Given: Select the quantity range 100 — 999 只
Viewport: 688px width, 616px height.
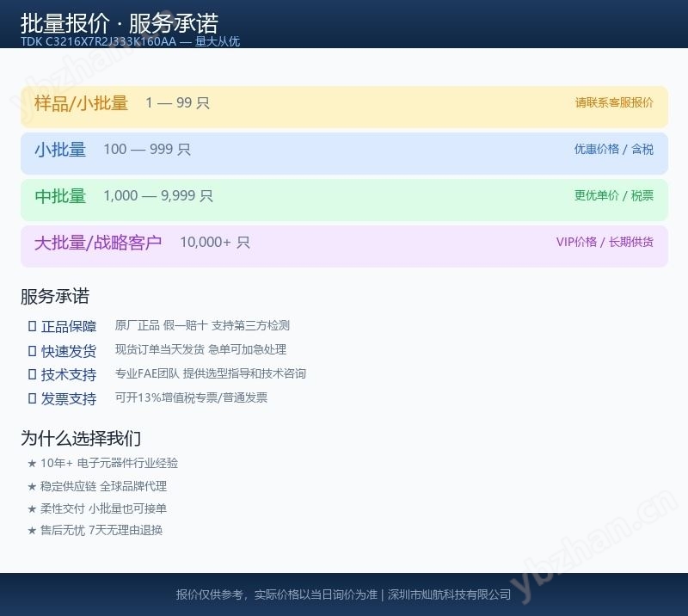Looking at the screenshot, I should (x=147, y=150).
